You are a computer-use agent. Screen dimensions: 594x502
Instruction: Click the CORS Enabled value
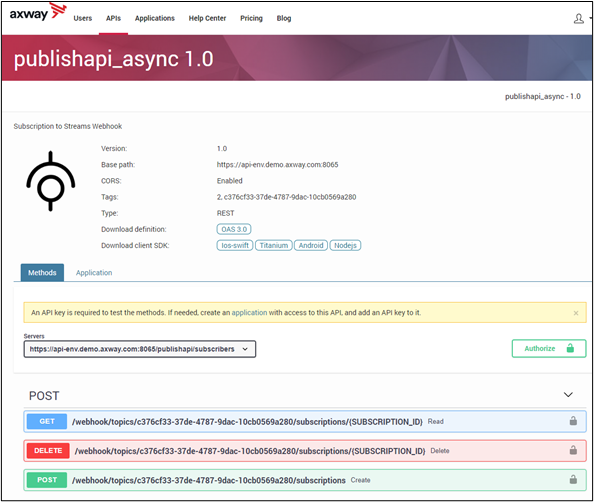coord(230,181)
